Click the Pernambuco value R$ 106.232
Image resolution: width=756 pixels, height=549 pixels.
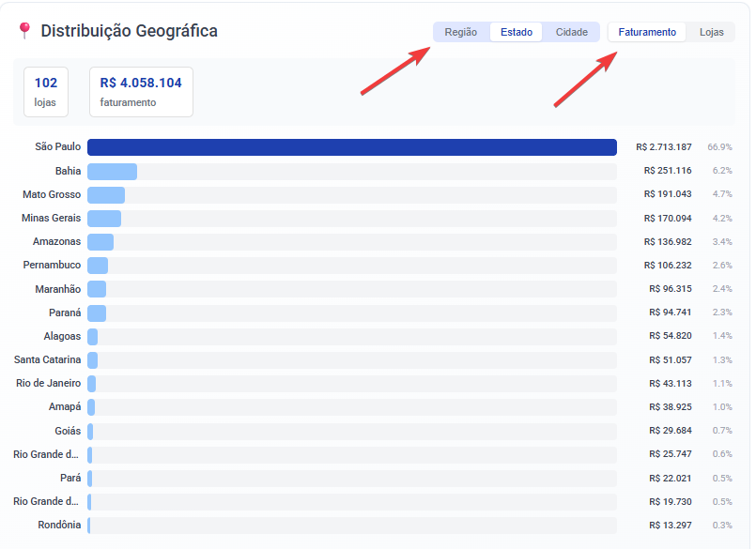point(667,266)
